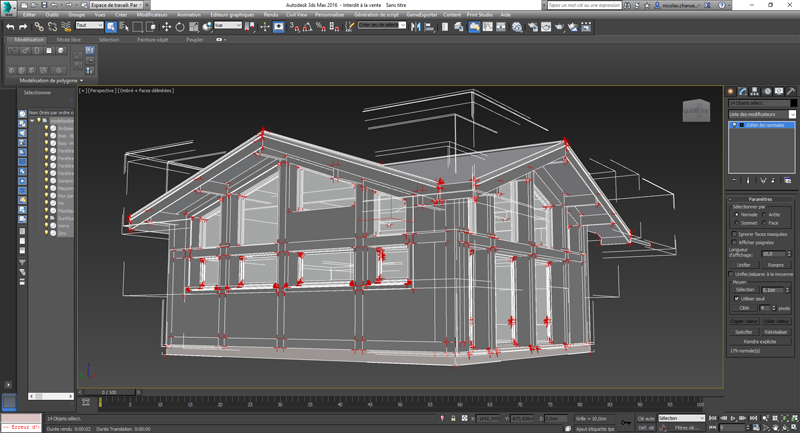
Task: Click the Undo arrow in main toolbar
Action: point(9,27)
